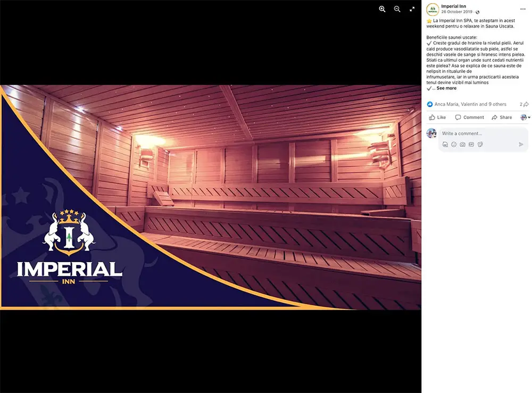Attach a photo using the camera icon
Image resolution: width=532 pixels, height=393 pixels.
tap(462, 144)
